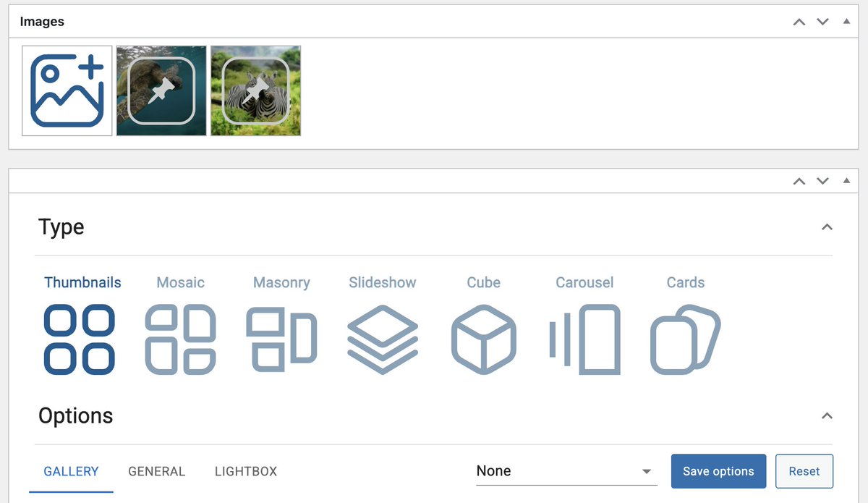
Task: Move Images panel up
Action: [799, 22]
